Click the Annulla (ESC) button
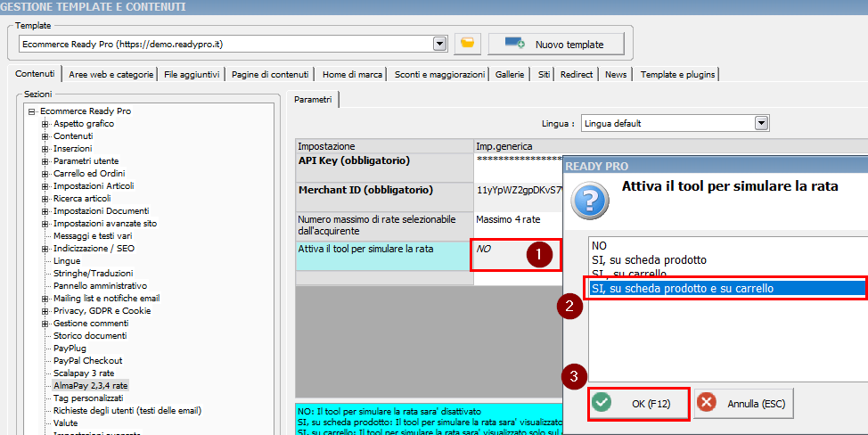 (x=743, y=404)
